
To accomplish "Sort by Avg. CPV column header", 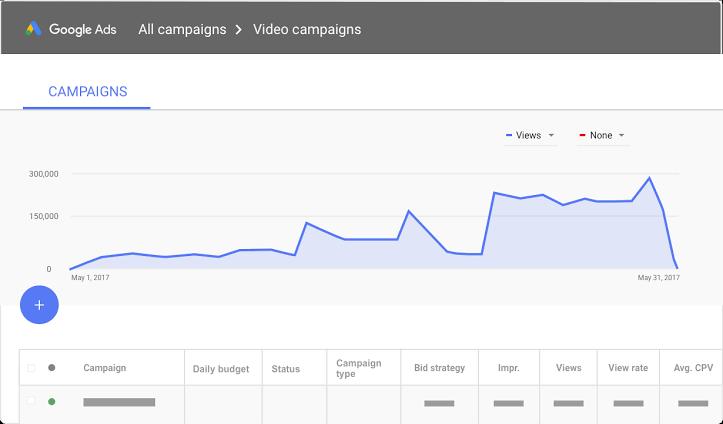I will [x=691, y=368].
